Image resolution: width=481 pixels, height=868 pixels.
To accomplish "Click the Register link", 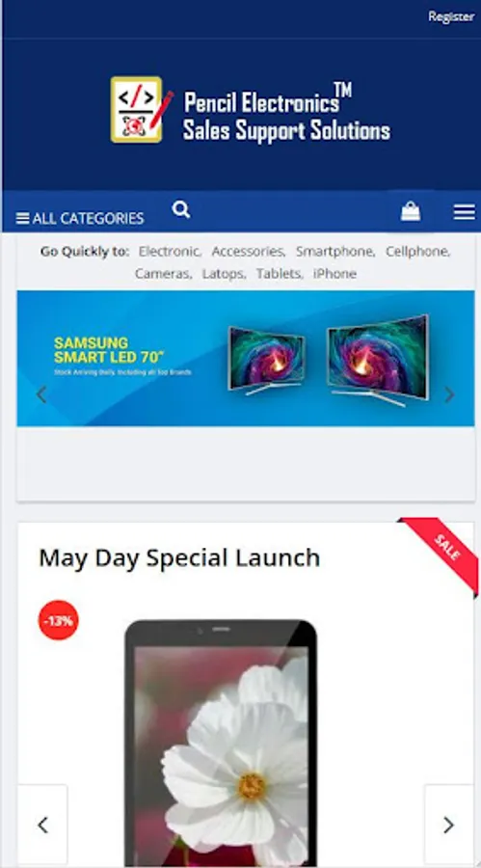I will [451, 16].
